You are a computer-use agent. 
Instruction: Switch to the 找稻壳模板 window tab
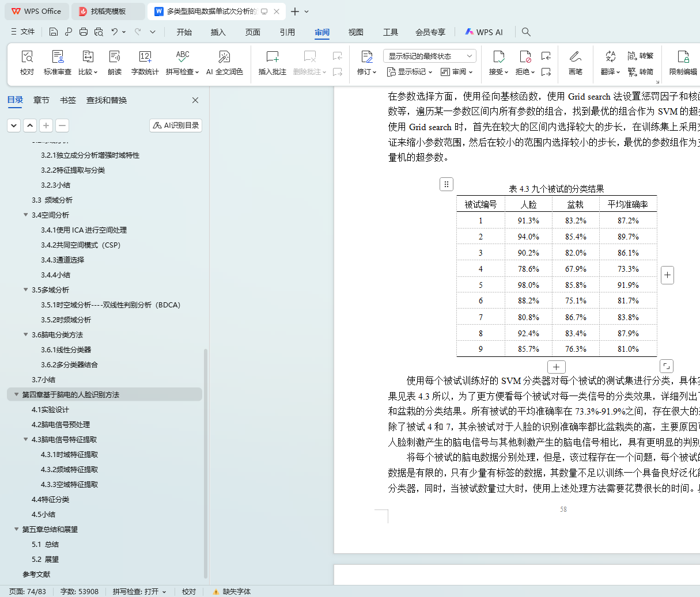(108, 12)
